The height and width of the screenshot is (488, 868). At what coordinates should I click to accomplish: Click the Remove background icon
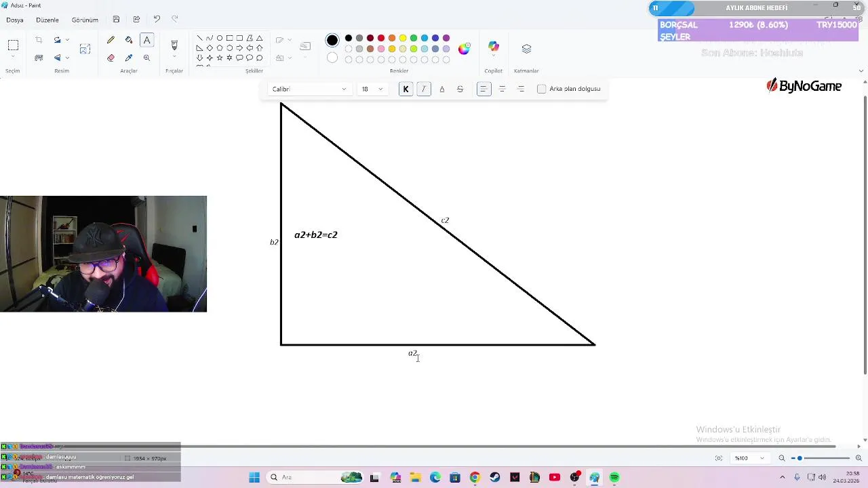pos(39,58)
